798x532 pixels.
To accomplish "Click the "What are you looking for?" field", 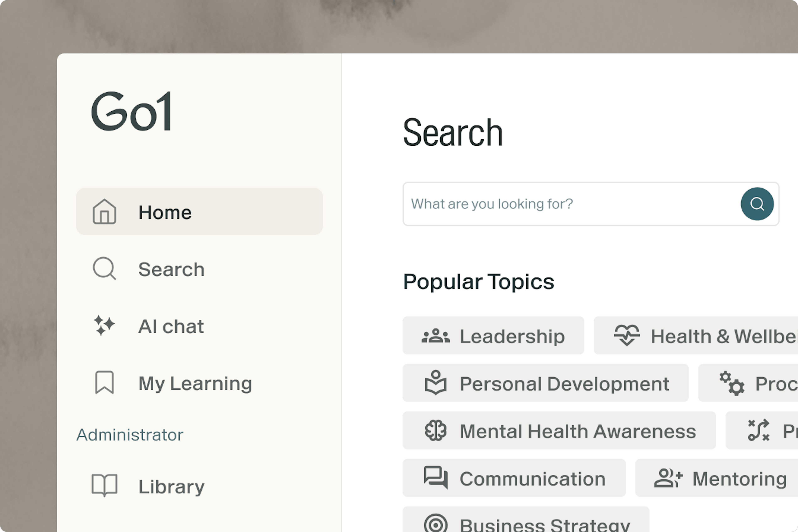I will pos(570,204).
